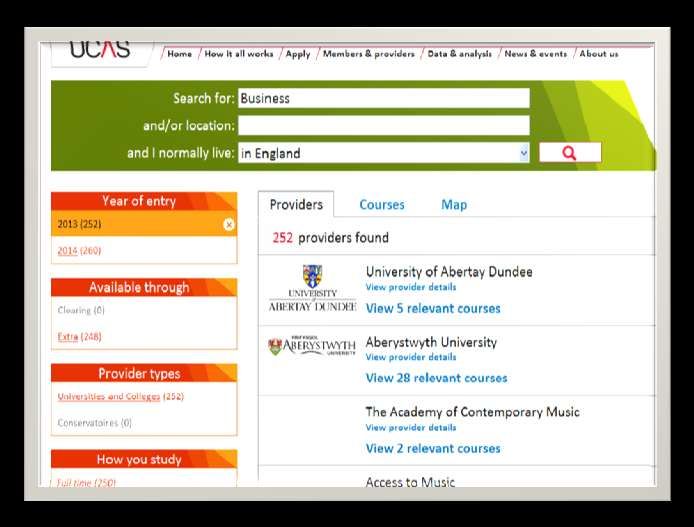The height and width of the screenshot is (527, 694).
Task: Click the and/or location input field
Action: [384, 126]
